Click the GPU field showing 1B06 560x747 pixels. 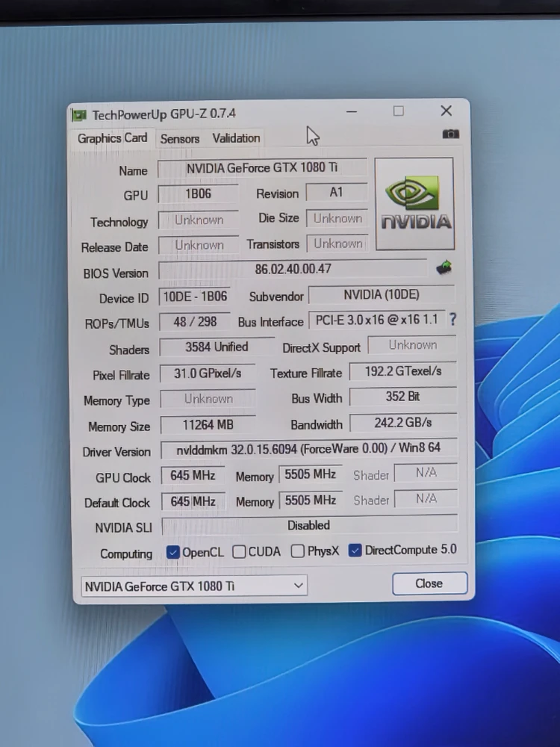tap(198, 193)
